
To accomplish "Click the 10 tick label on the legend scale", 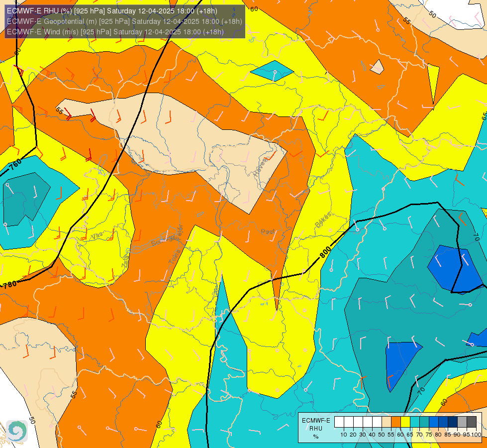I will (x=344, y=435).
